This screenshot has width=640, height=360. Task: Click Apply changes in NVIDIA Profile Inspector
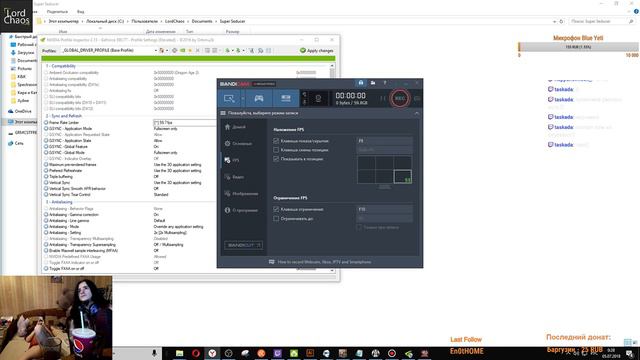[317, 50]
